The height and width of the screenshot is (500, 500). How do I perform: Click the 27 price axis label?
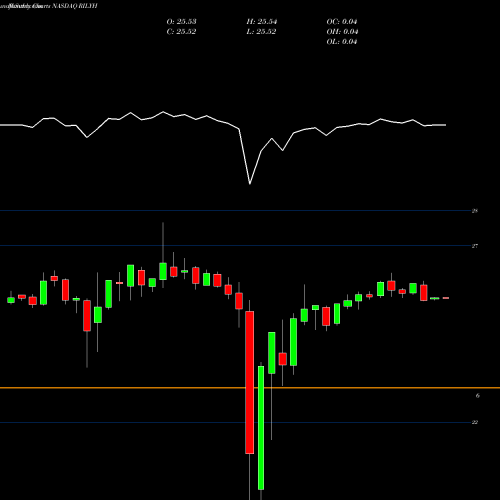click(x=475, y=246)
